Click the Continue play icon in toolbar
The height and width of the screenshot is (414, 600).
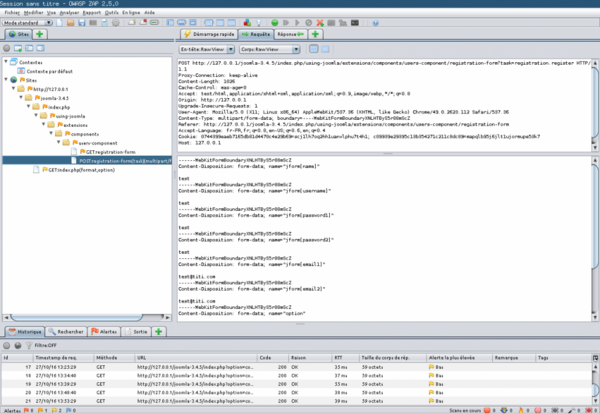[297, 23]
